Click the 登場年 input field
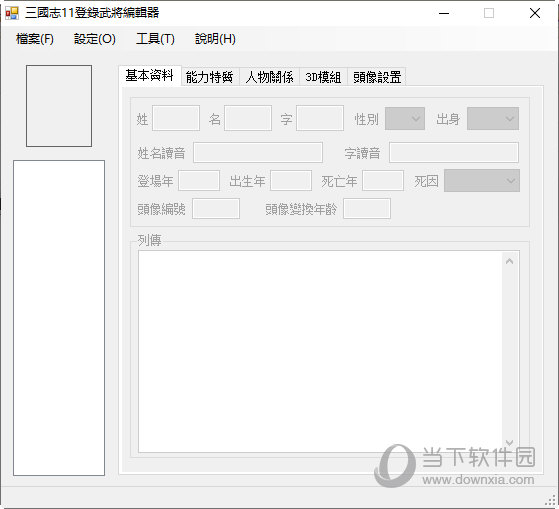The height and width of the screenshot is (509, 559). pos(199,180)
